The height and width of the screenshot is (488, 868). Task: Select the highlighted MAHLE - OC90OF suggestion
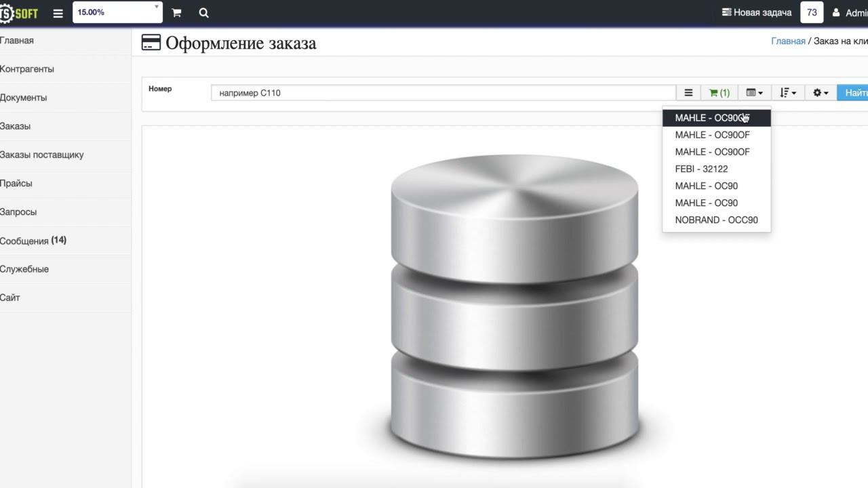tap(717, 118)
